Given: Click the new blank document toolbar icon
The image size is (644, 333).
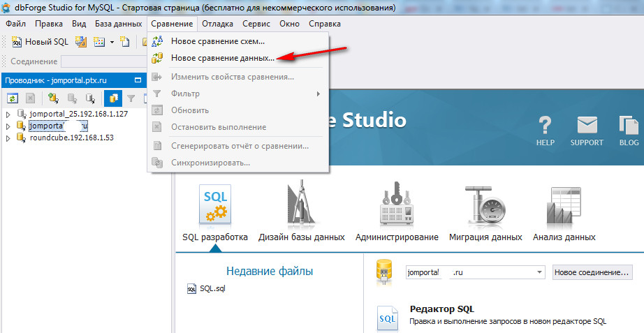Looking at the screenshot, I should 125,41.
